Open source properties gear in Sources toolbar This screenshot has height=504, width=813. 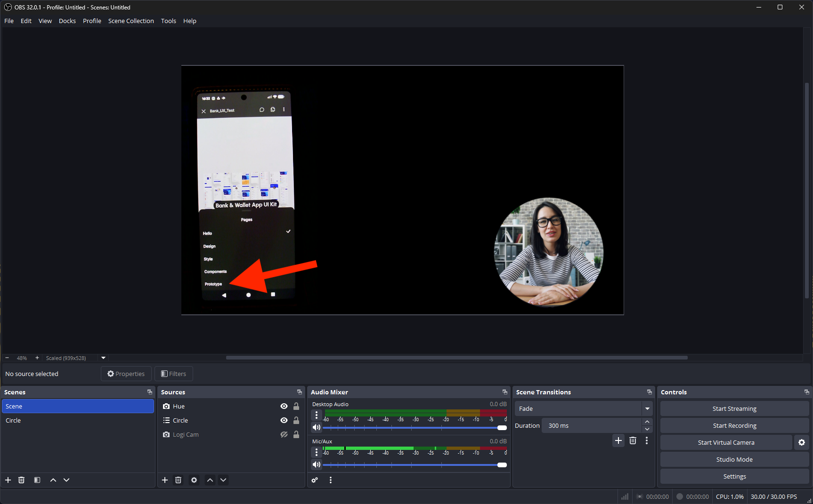pyautogui.click(x=194, y=480)
